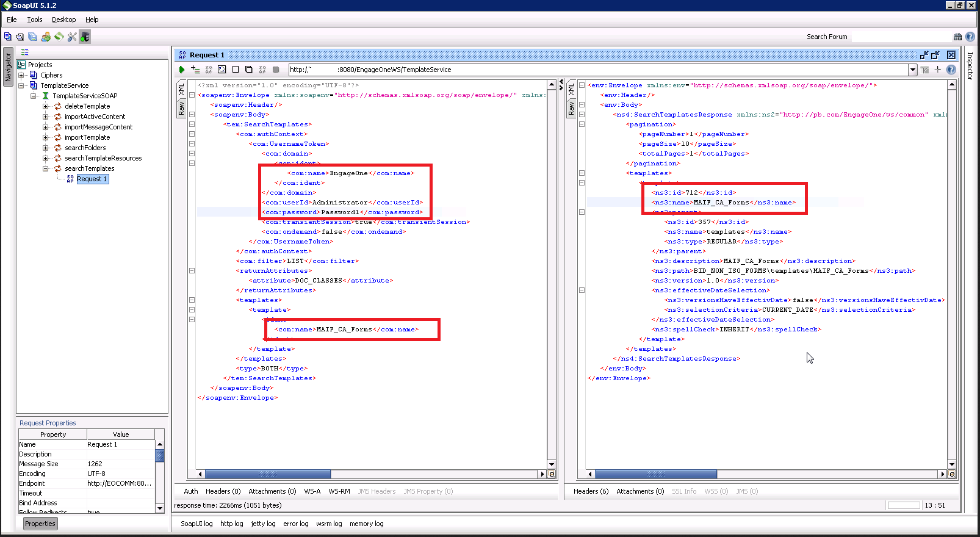The image size is (980, 537).
Task: Expand the Ciphers project node
Action: 21,75
